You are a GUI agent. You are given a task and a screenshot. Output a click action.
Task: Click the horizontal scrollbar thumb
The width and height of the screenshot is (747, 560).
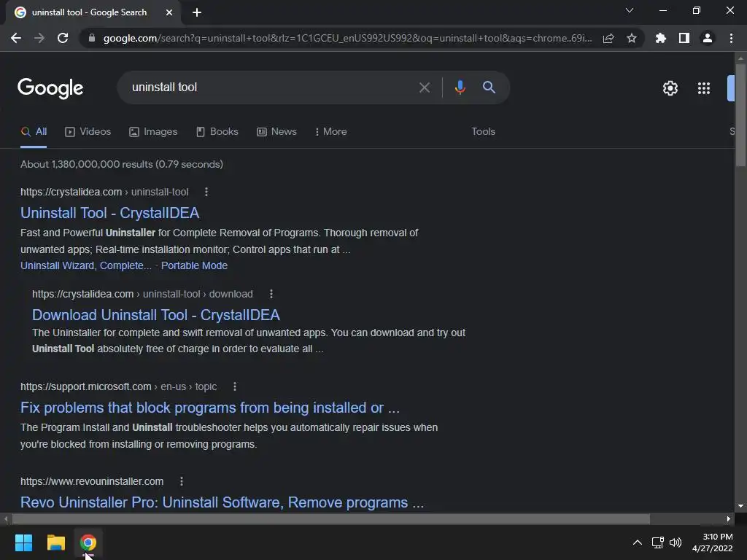[331, 518]
